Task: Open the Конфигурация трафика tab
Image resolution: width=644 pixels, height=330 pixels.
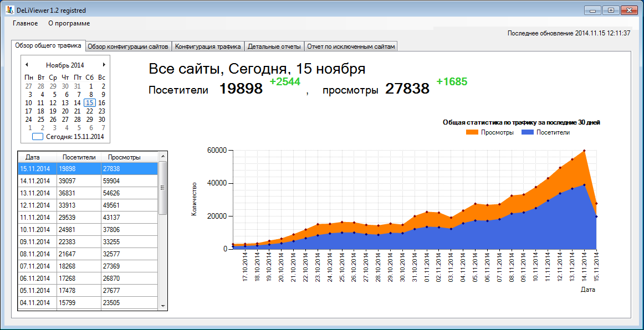Action: (x=208, y=47)
